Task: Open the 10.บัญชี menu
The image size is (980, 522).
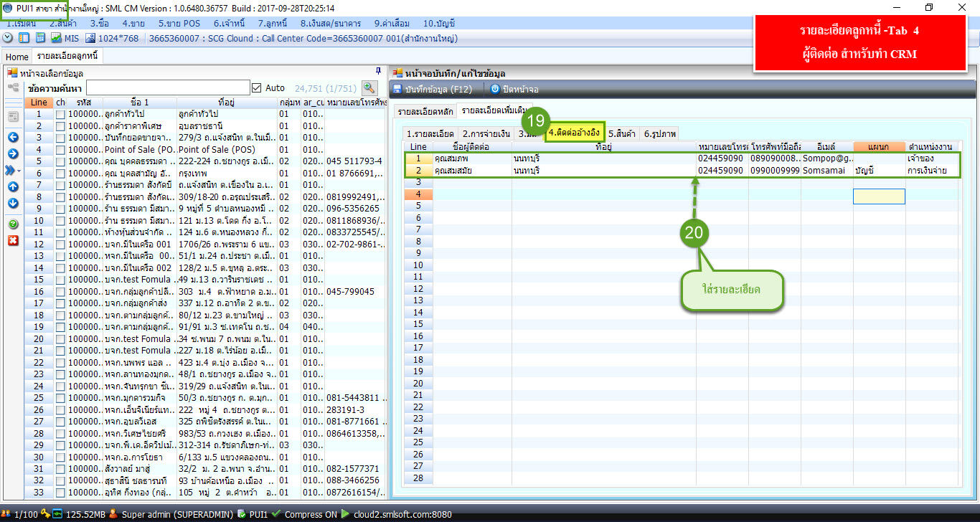Action: tap(439, 23)
